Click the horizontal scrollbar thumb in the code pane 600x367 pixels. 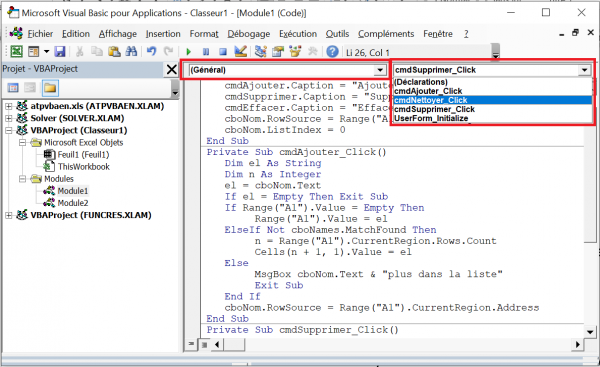tap(234, 344)
